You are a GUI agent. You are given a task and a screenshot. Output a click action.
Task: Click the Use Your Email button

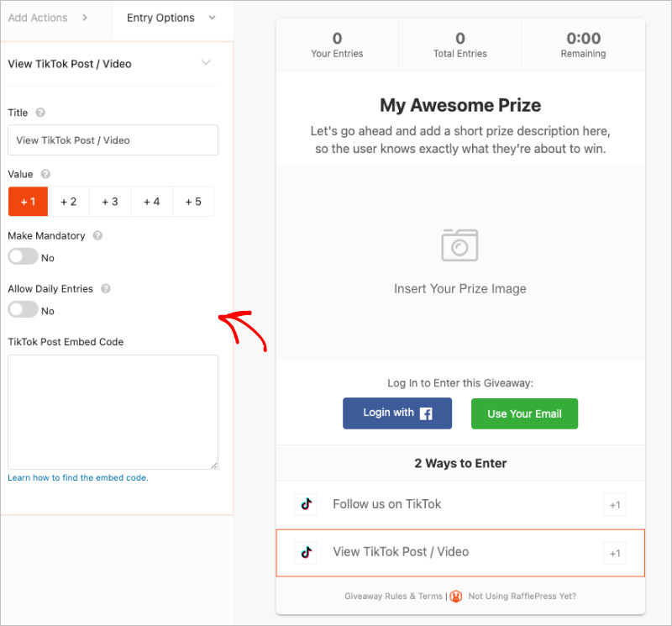(524, 413)
